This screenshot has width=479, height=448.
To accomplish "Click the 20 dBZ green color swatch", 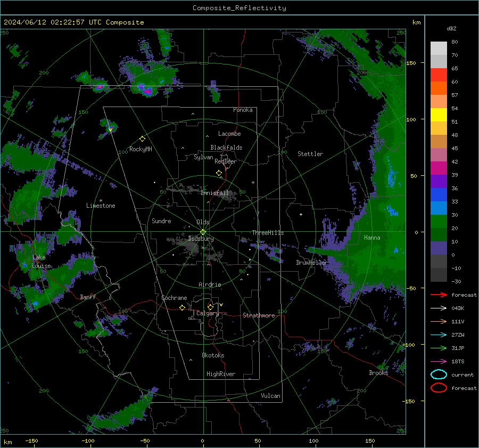I will (439, 221).
